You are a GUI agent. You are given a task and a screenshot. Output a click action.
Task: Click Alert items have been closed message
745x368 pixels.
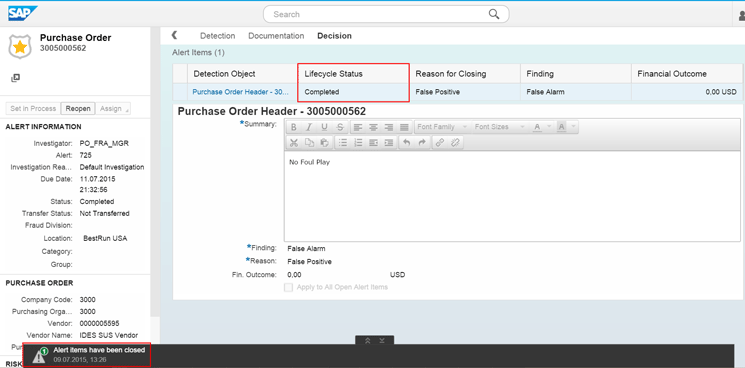[99, 350]
